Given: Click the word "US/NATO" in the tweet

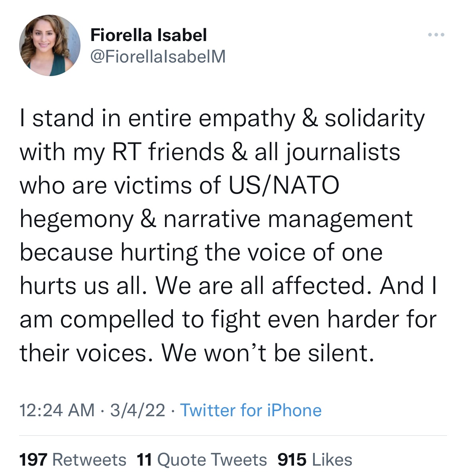Looking at the screenshot, I should pos(284,186).
